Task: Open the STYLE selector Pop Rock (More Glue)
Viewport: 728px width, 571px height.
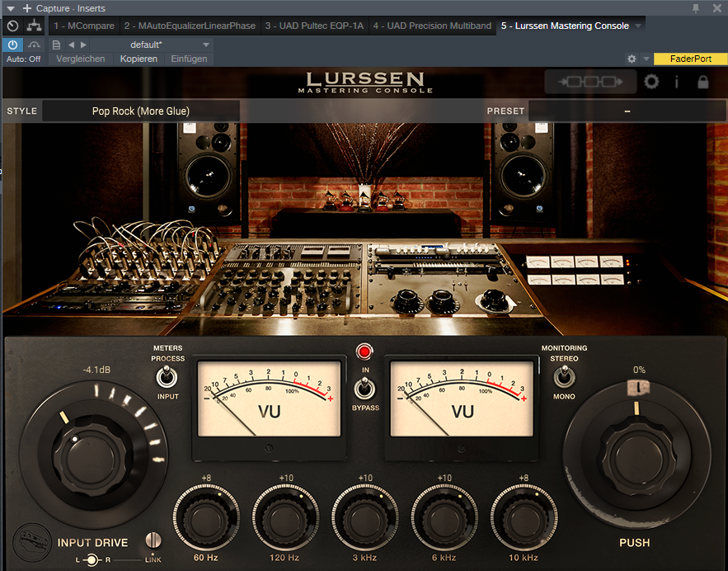Action: (x=141, y=111)
